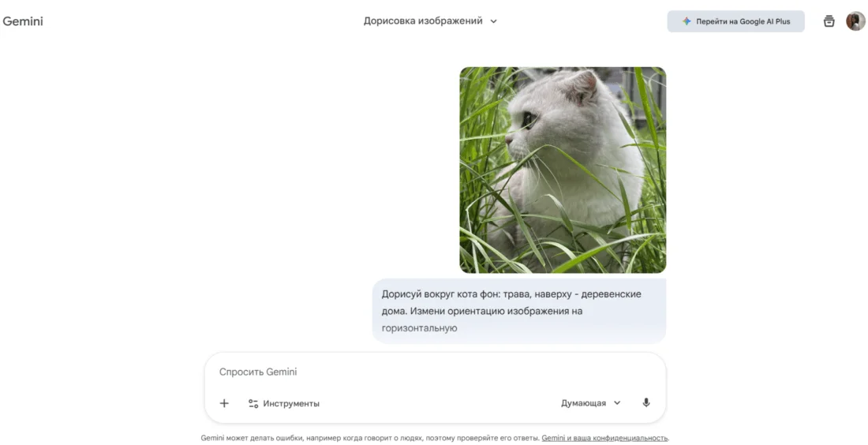Click the sparkle icon in the Google AI Plus button
This screenshot has height=445, width=868.
(687, 21)
